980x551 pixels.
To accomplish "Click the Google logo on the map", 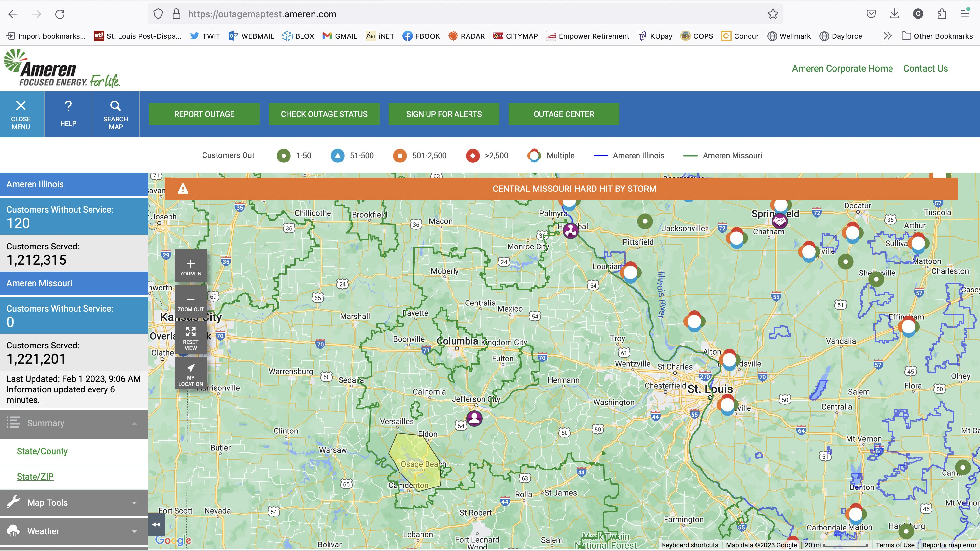I will coord(173,540).
